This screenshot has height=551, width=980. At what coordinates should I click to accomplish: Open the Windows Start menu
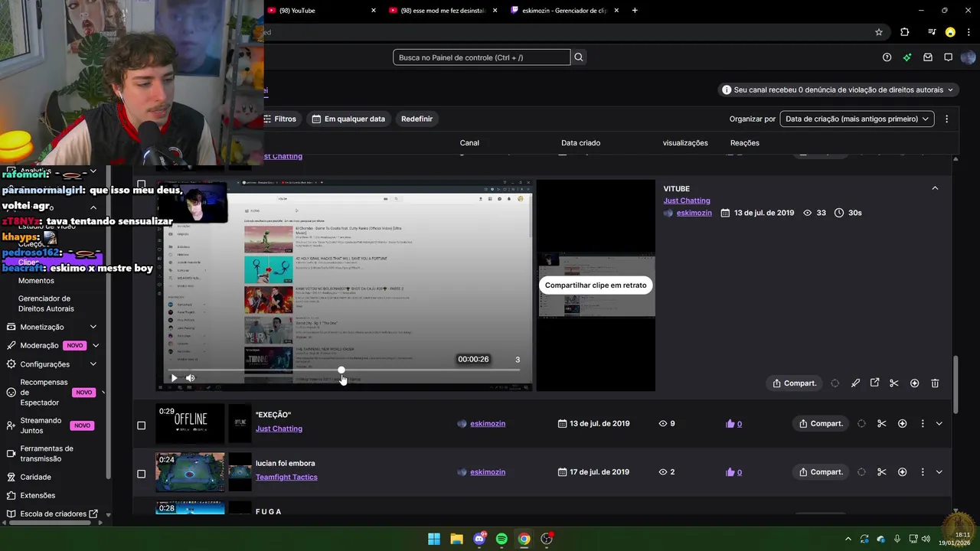[x=434, y=539]
